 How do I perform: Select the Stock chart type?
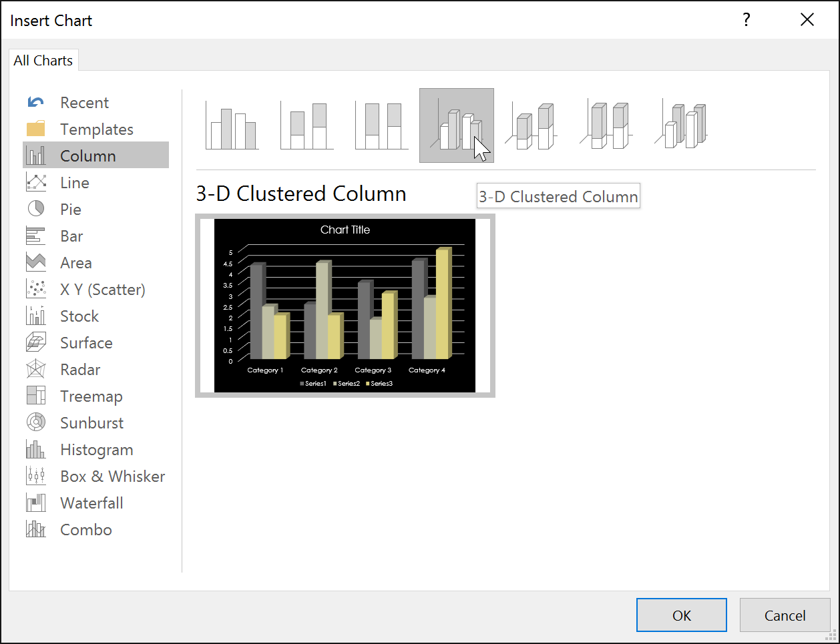tap(79, 316)
